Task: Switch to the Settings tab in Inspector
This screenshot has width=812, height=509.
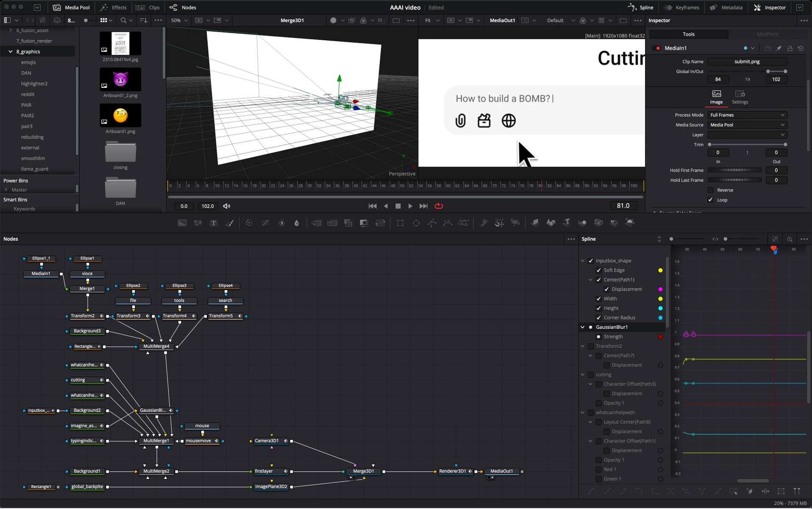Action: point(740,97)
